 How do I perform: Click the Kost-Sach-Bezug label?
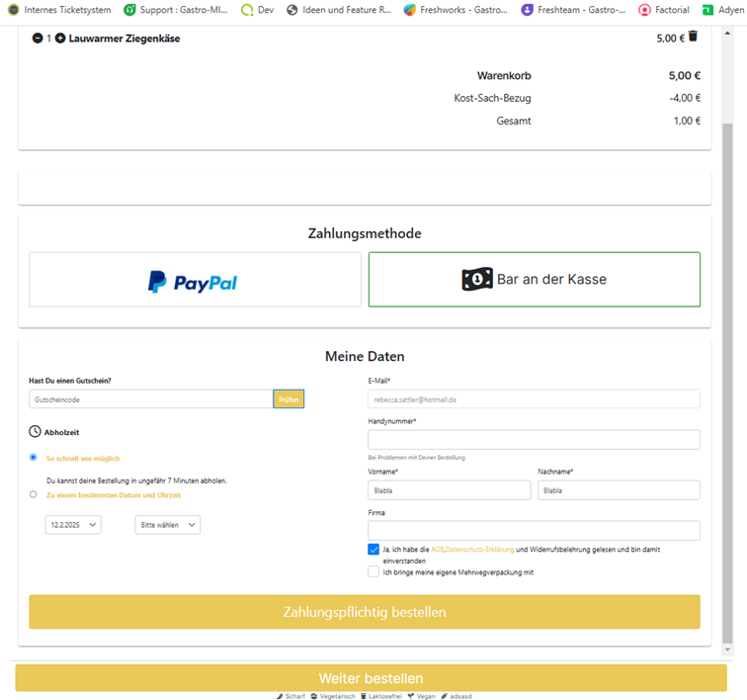[x=492, y=98]
